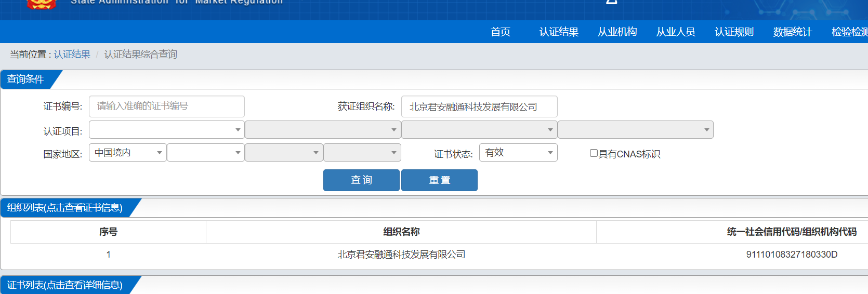
Task: Open the fourth 国家地区 dropdown
Action: tap(362, 153)
